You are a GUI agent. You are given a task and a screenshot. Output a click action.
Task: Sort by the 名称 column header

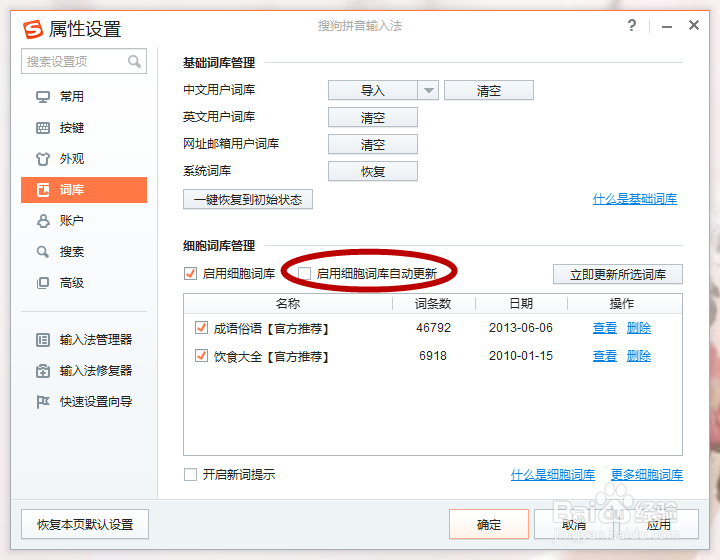(288, 303)
